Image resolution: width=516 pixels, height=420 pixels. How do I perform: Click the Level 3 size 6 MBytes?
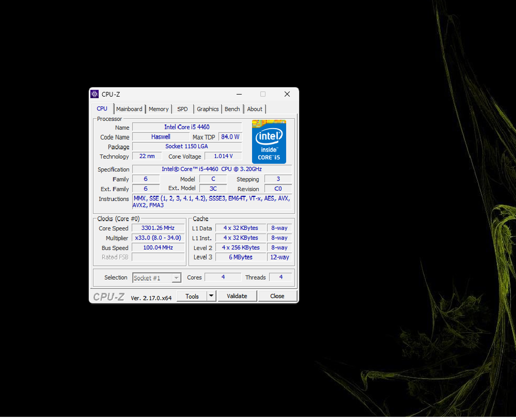click(240, 257)
